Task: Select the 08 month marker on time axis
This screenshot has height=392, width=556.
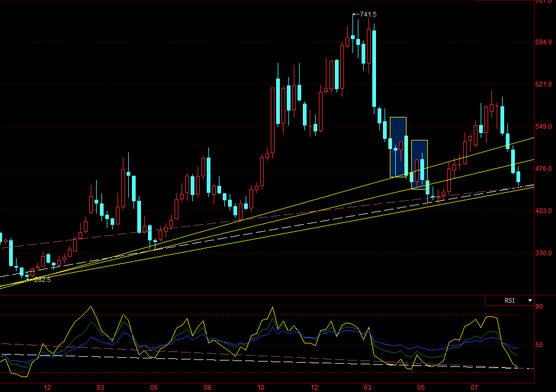Action: tap(207, 387)
